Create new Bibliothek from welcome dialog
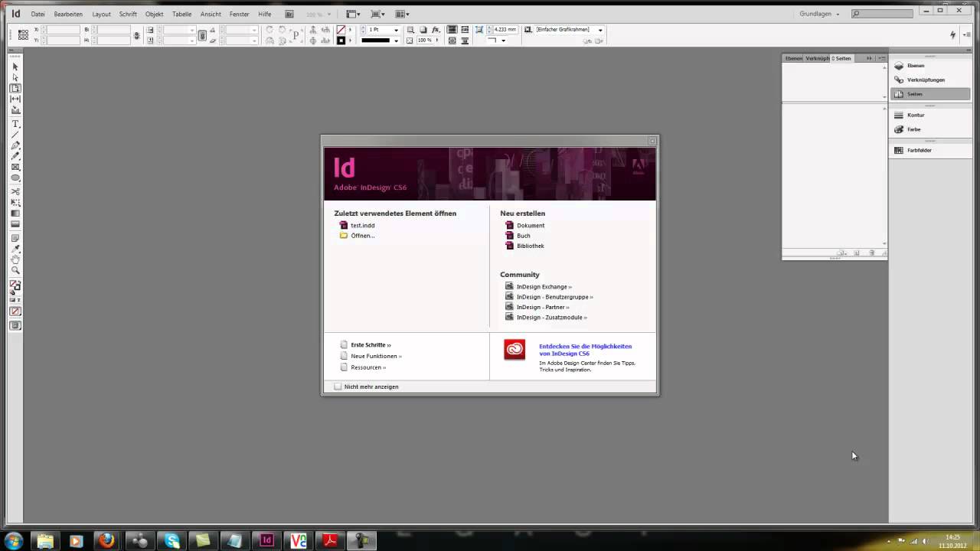Viewport: 980px width, 551px height. pos(531,246)
